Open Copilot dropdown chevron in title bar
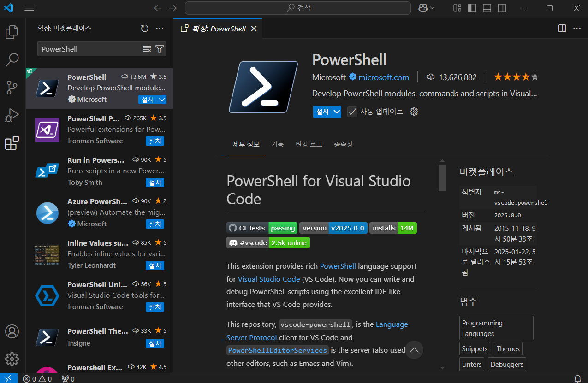 (432, 8)
